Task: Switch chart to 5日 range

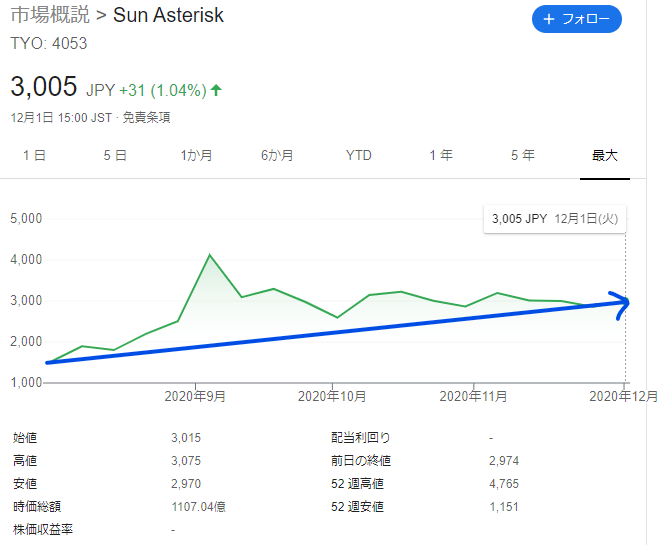Action: tap(115, 155)
